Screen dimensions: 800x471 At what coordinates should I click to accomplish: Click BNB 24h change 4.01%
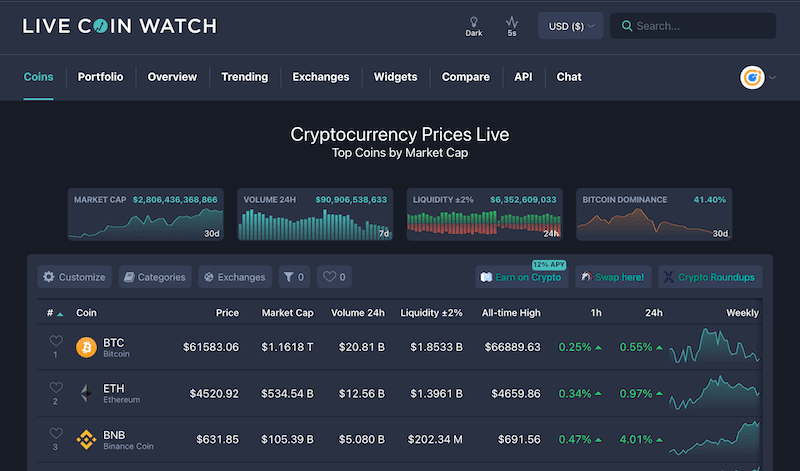pyautogui.click(x=641, y=439)
